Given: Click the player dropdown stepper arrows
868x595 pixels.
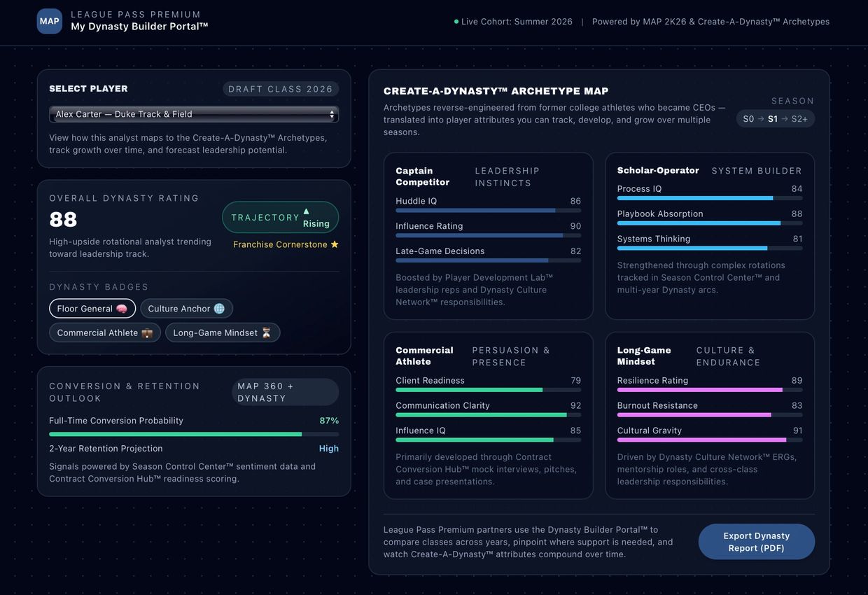Looking at the screenshot, I should (332, 114).
